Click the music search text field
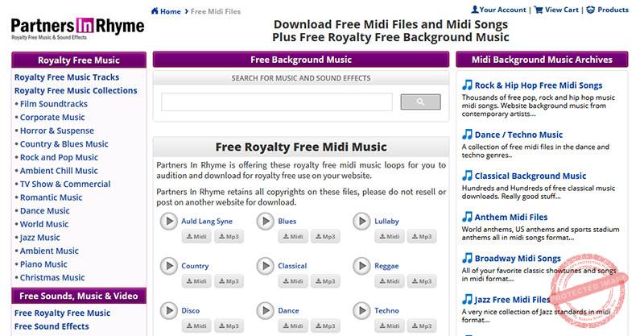 point(277,102)
